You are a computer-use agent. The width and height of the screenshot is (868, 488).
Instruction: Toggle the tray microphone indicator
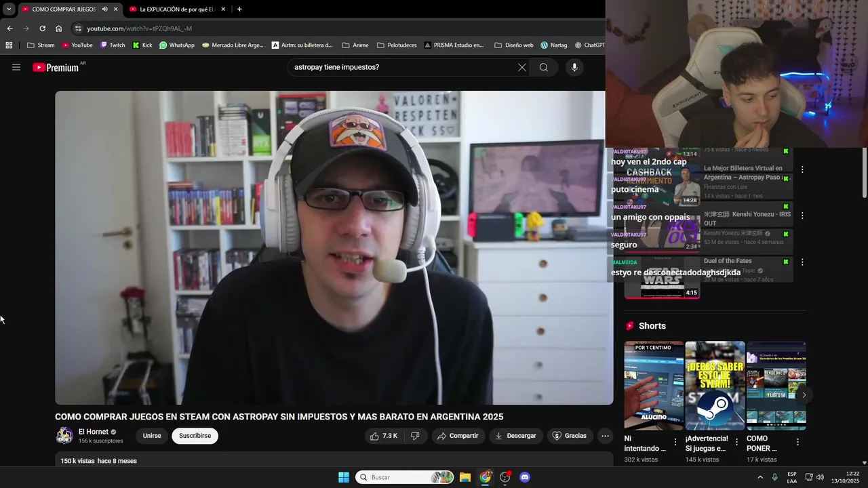click(774, 477)
